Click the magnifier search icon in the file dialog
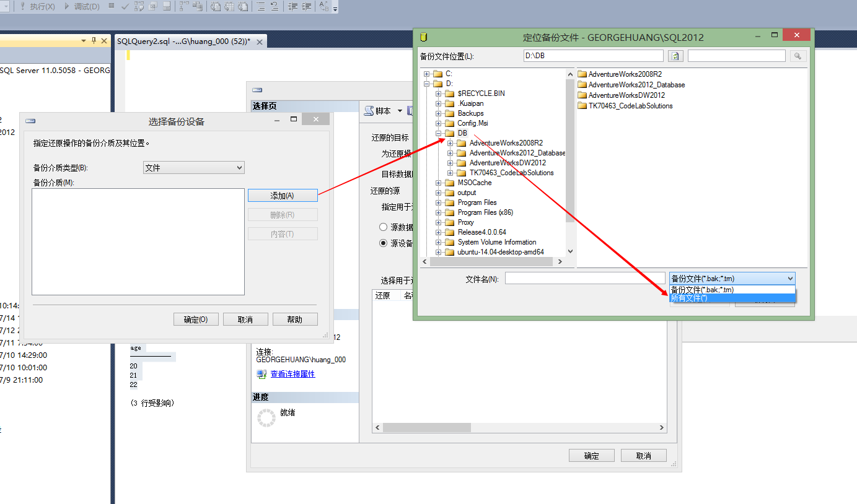 [x=798, y=56]
